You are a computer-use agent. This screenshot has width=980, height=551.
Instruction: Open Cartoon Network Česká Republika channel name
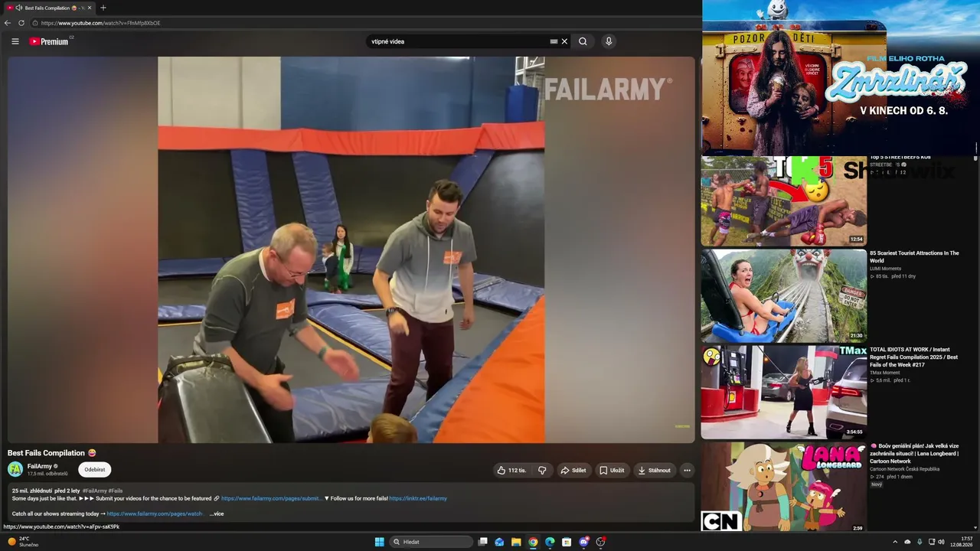(904, 469)
